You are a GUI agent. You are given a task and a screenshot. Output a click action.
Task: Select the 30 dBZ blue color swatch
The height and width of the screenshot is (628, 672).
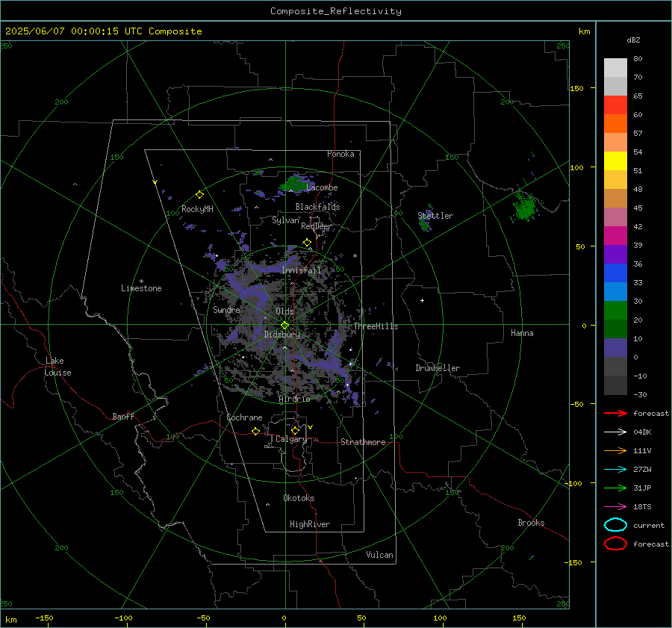pyautogui.click(x=615, y=291)
